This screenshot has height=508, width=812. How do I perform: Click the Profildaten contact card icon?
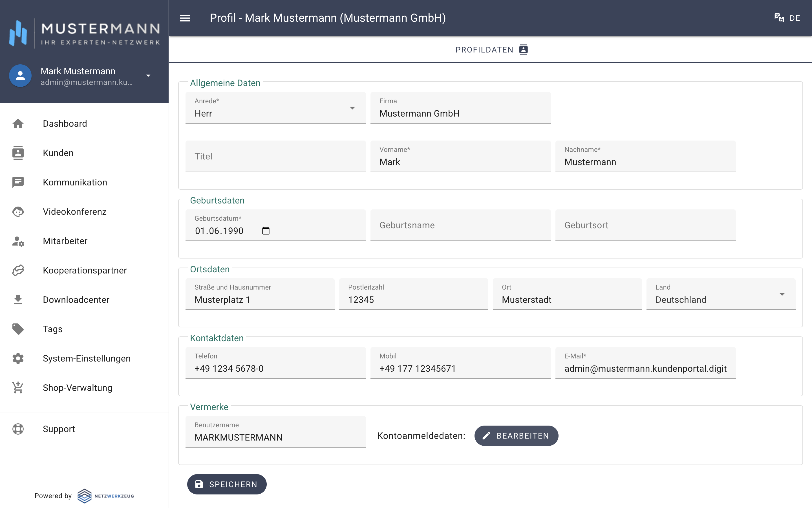coord(524,50)
